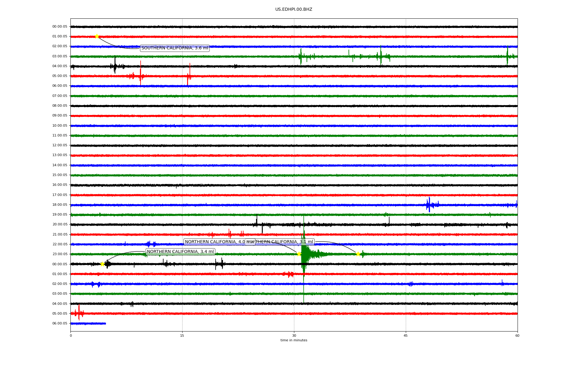Screen dimensions: 588x368
Task: Click the 45 tick label on the x-axis
Action: point(406,335)
